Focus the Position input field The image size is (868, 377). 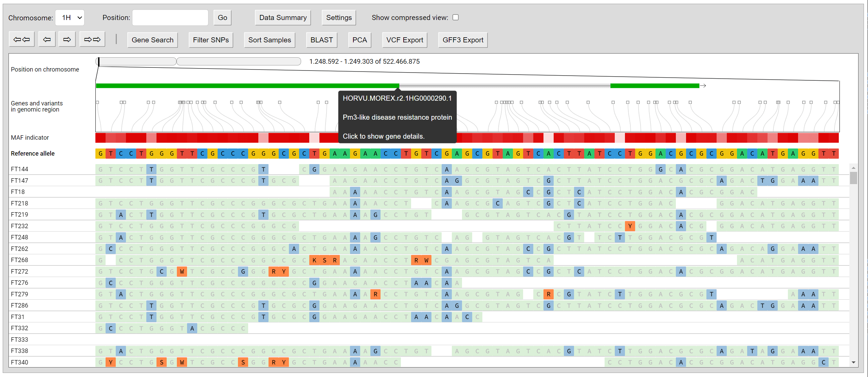[170, 18]
